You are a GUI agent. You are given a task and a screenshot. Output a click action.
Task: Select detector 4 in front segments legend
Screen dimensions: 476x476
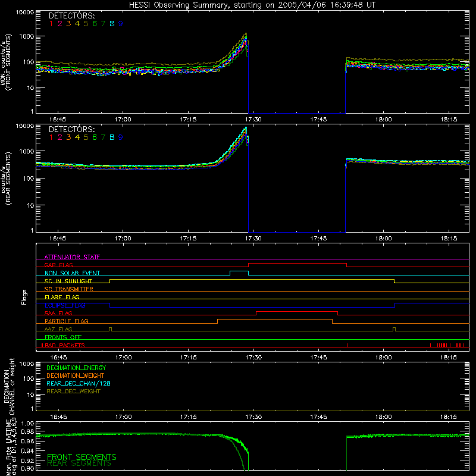(x=77, y=23)
